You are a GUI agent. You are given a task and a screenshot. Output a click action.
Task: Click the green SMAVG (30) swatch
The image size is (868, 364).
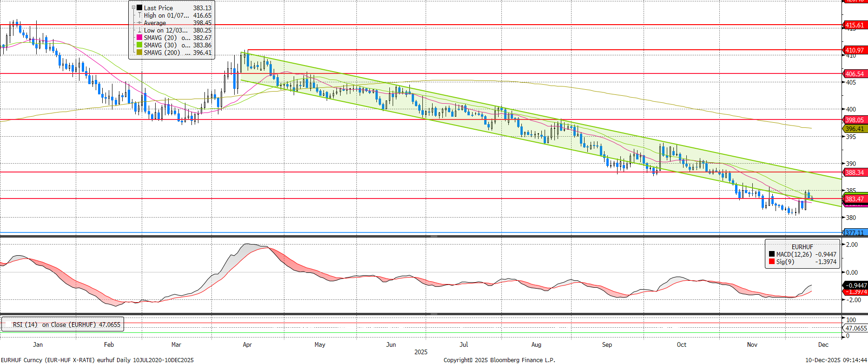[139, 45]
